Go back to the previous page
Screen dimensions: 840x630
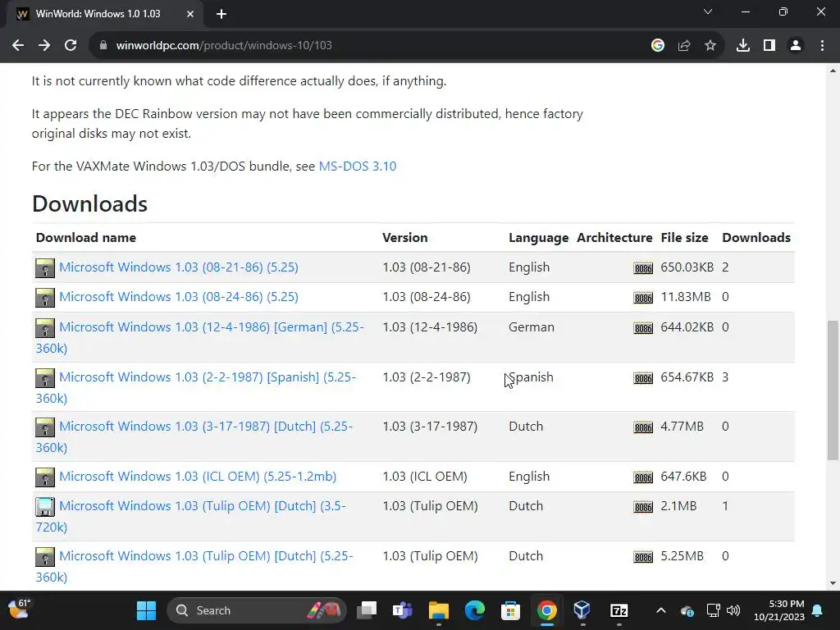click(x=18, y=46)
